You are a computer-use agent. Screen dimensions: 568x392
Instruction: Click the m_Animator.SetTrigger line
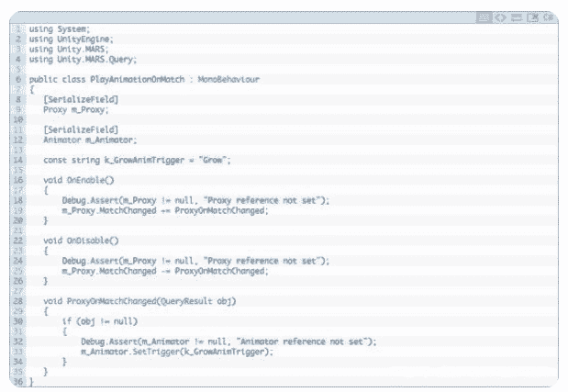(x=177, y=353)
